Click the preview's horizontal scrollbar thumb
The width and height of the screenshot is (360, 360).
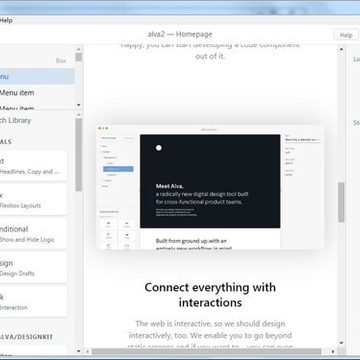[x=207, y=351]
